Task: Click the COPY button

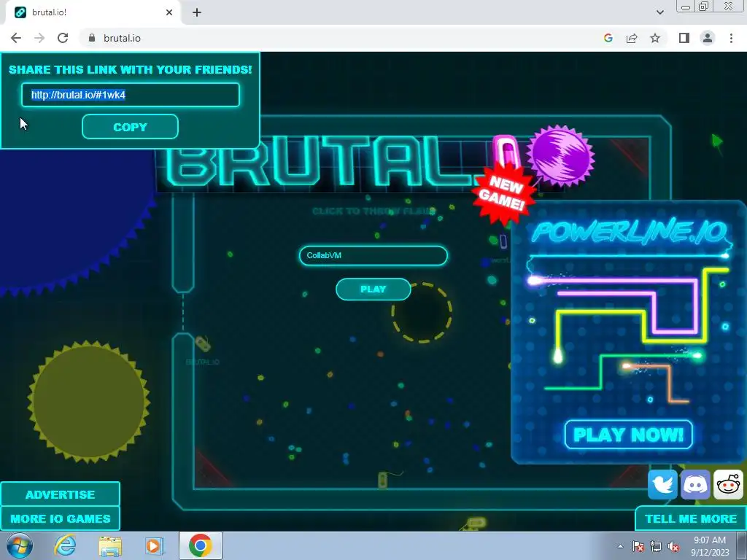Action: click(x=130, y=127)
